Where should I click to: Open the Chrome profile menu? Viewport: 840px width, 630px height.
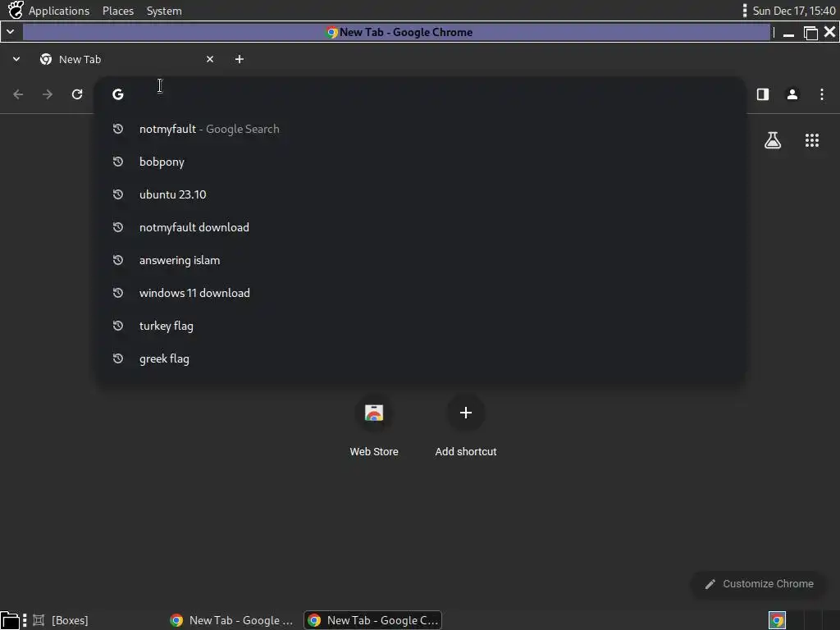tap(792, 94)
